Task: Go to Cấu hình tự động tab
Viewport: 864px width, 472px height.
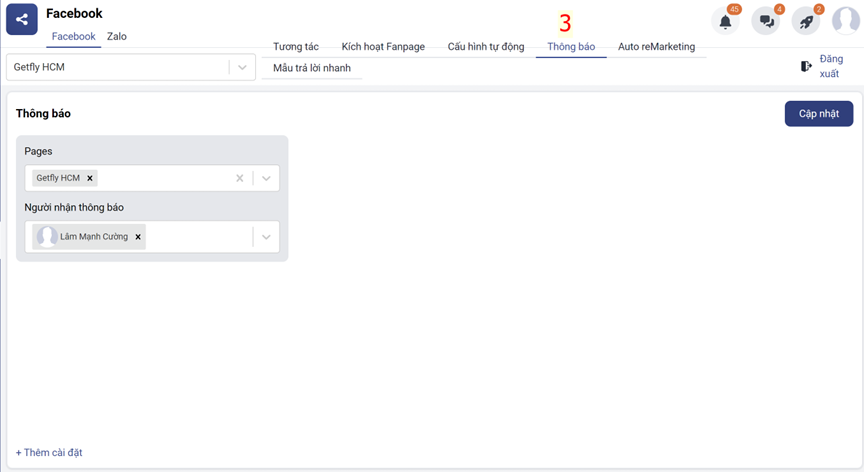Action: 485,47
